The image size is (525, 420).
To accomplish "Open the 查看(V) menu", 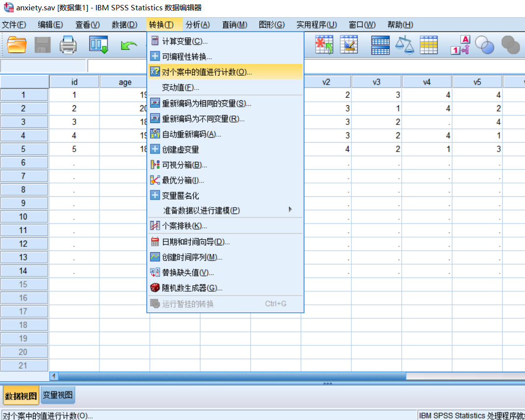I will click(87, 25).
